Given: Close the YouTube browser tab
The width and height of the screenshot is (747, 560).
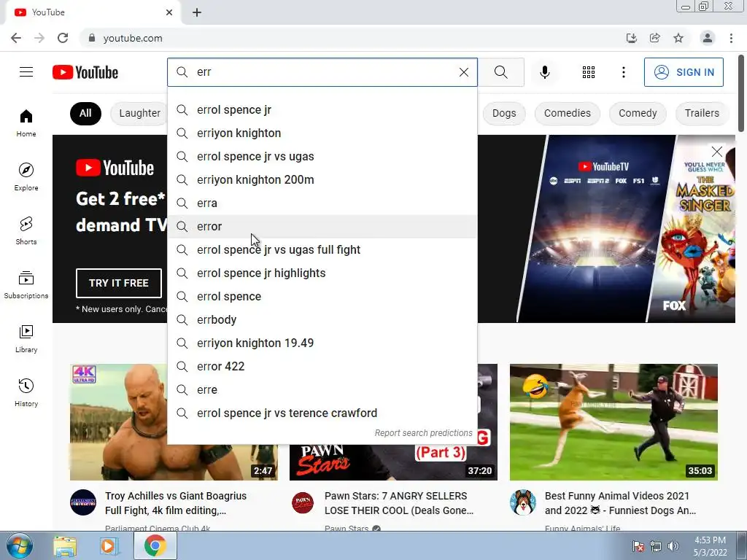Looking at the screenshot, I should tap(169, 12).
